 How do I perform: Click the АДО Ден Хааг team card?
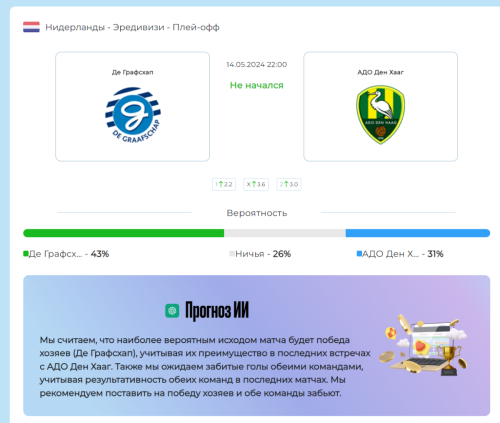click(x=381, y=107)
